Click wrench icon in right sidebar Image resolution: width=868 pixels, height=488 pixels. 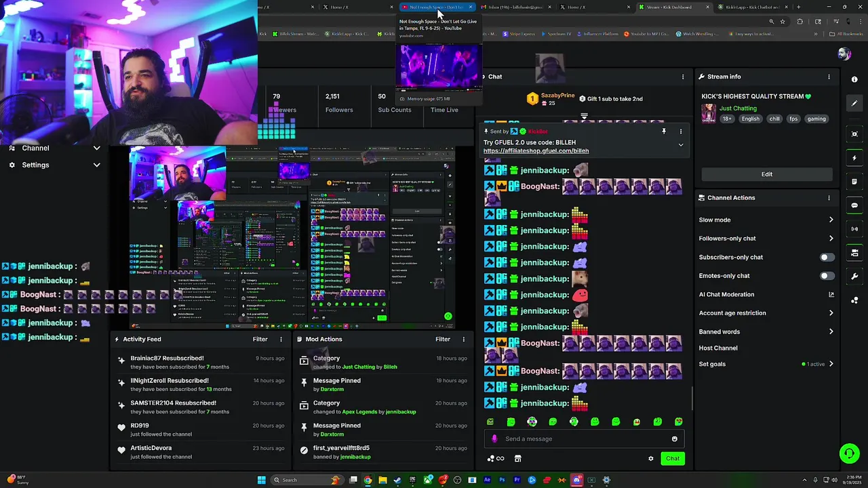pos(854,277)
